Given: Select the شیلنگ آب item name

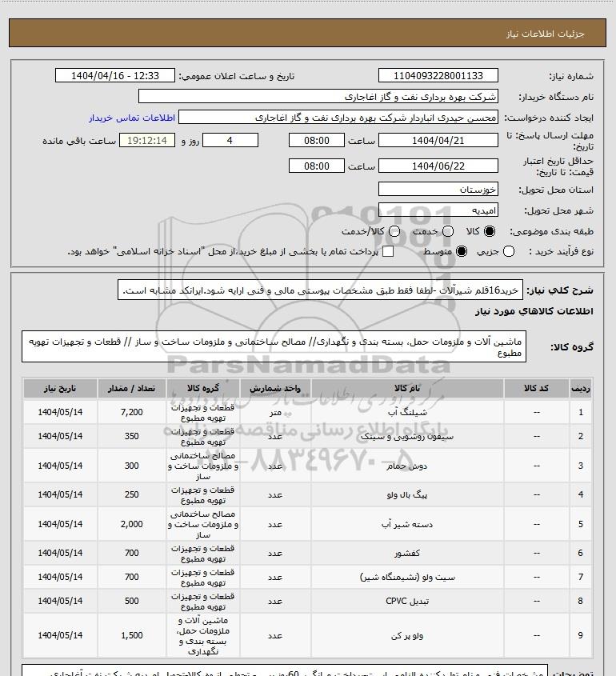Looking at the screenshot, I should [407, 413].
